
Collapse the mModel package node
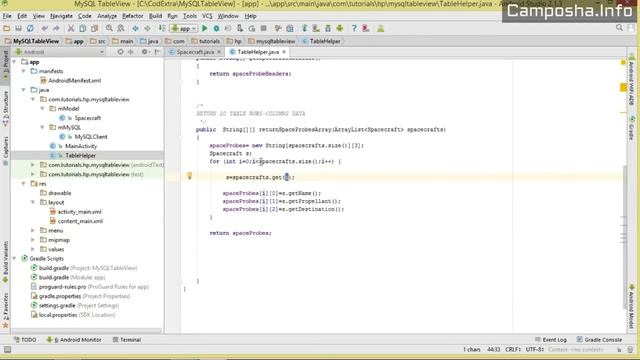[42, 109]
